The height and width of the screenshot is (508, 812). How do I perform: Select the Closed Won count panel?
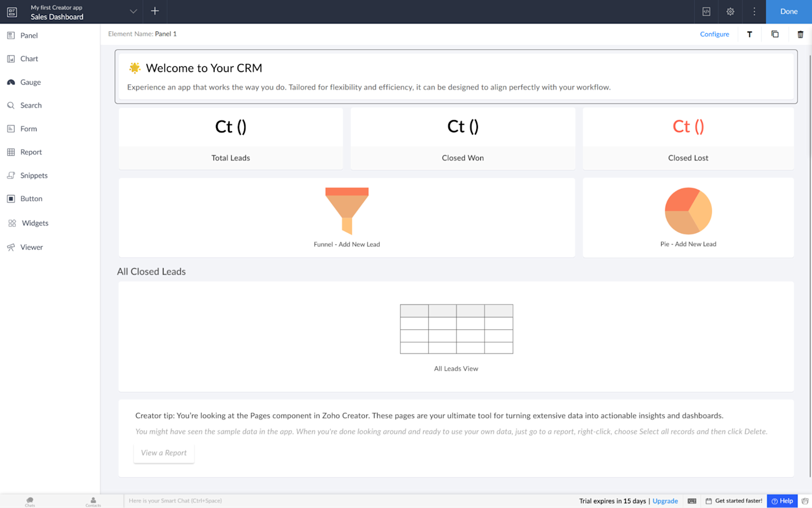463,139
